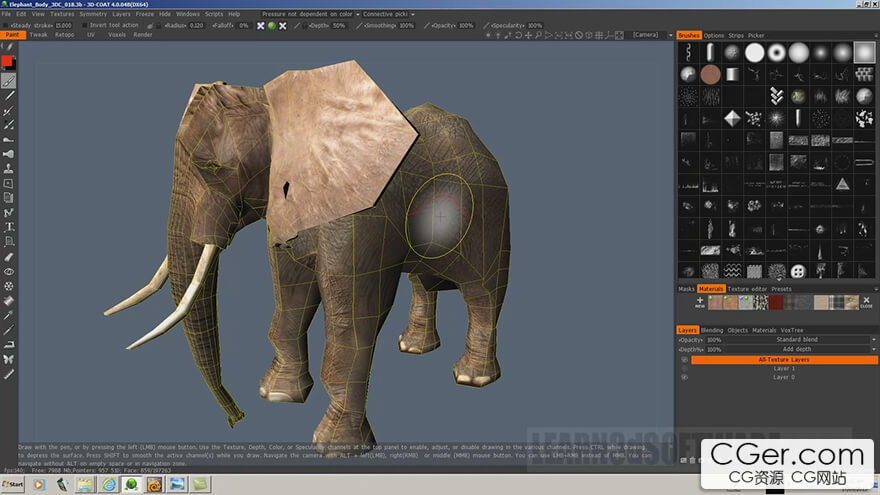Select the spline curves tool in left toolbar
This screenshot has width=880, height=495.
coord(8,213)
